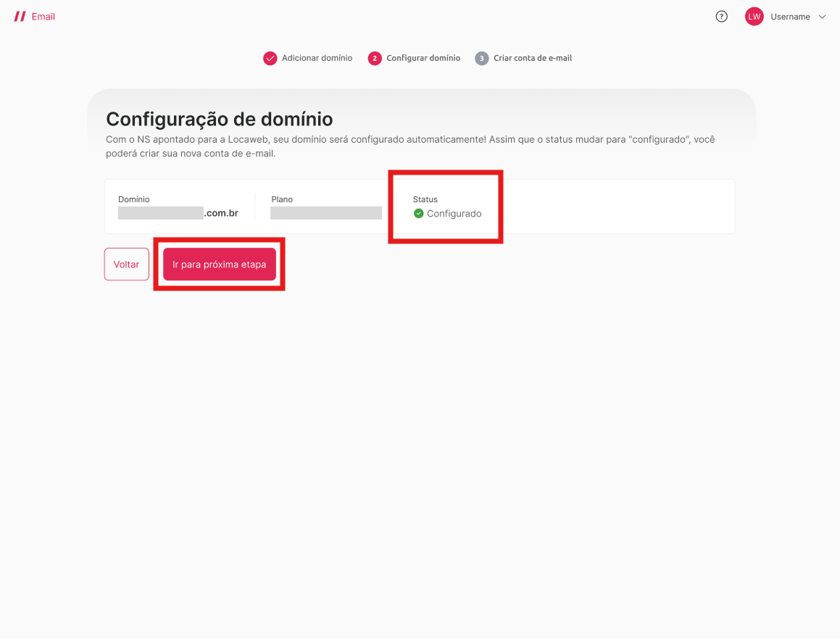This screenshot has height=639, width=840.
Task: Click the Locaweb double-slash logo icon
Action: click(x=20, y=17)
